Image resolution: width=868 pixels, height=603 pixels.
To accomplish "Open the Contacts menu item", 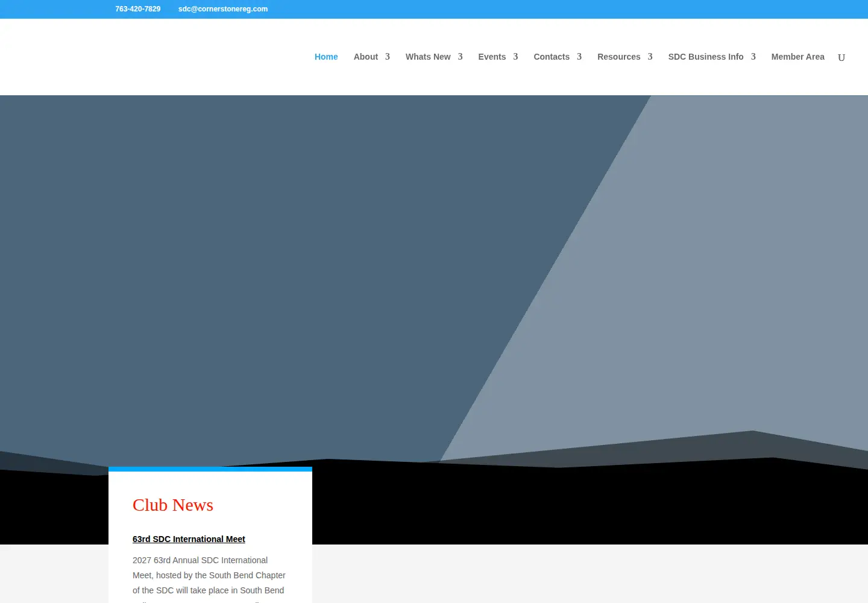I will pyautogui.click(x=552, y=57).
